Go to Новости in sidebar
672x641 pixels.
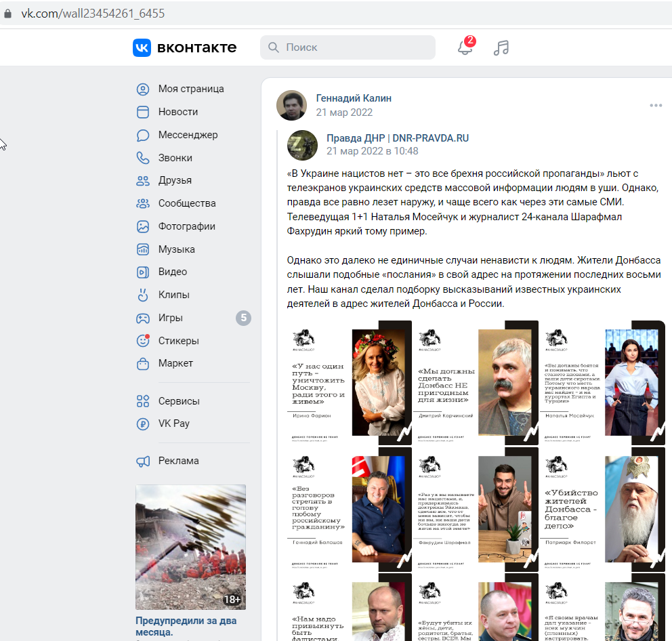click(178, 112)
